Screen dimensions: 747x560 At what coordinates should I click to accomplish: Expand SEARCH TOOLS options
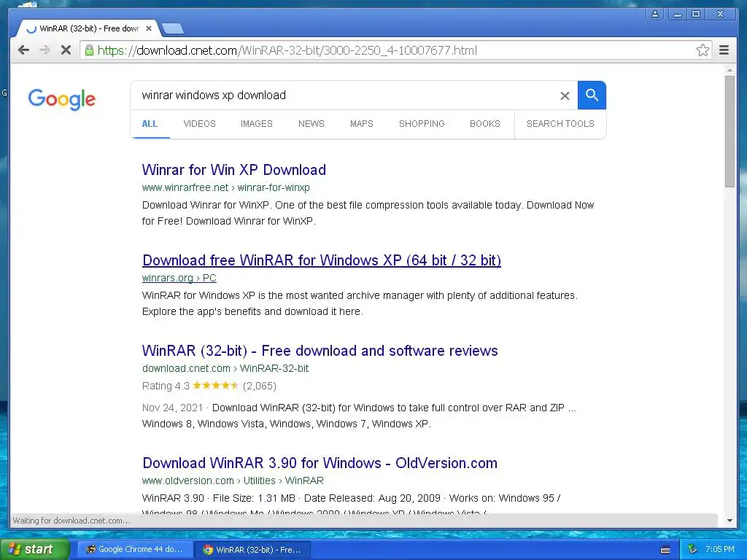[x=560, y=124]
